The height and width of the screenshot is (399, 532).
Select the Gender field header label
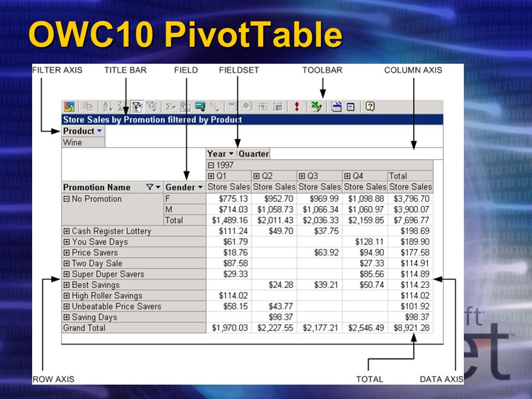coord(180,187)
